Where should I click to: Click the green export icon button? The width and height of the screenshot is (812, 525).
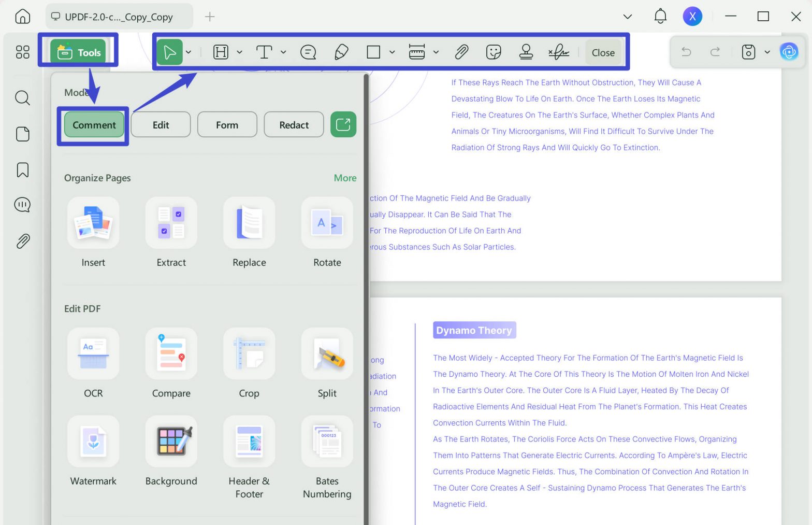tap(343, 124)
